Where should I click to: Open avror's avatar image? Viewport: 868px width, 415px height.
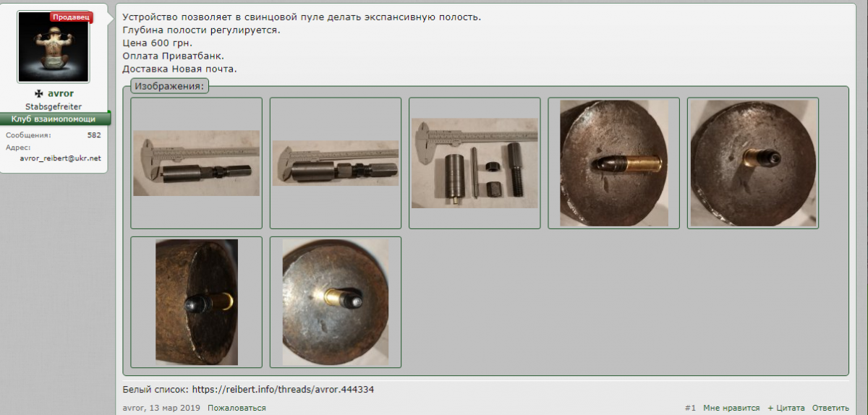(55, 47)
